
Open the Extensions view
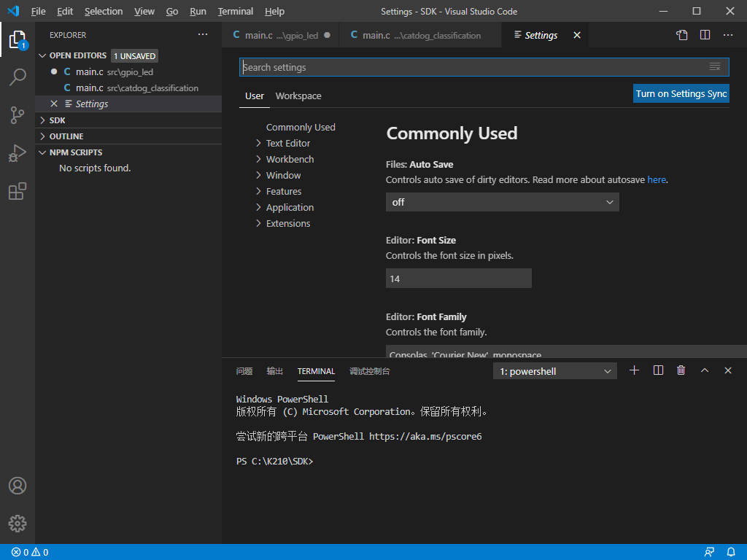(x=18, y=192)
